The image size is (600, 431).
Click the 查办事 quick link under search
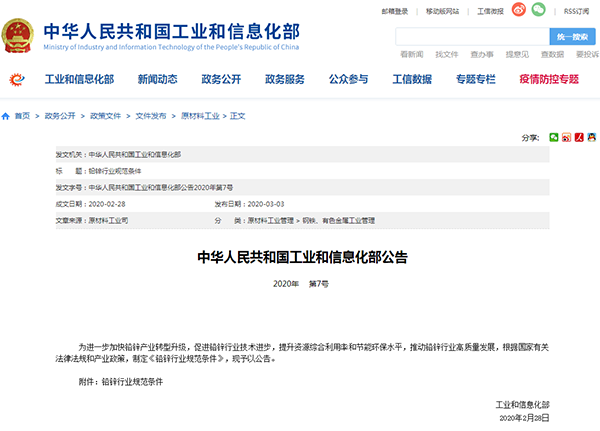[481, 54]
